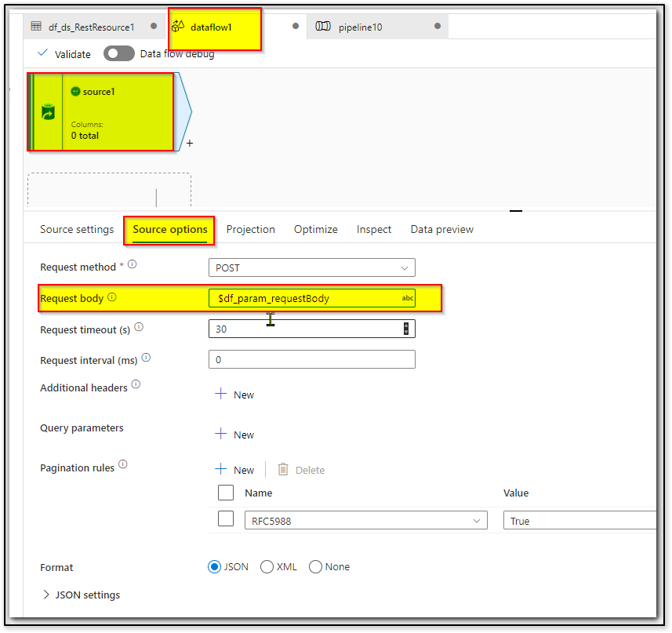Check the pagination rules header checkbox
Screen dimensions: 672x633
[226, 493]
